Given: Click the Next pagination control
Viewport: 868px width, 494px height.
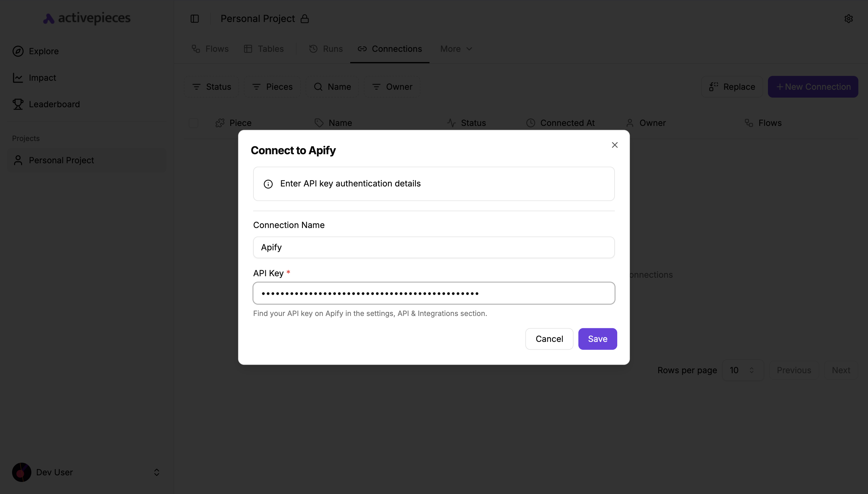Looking at the screenshot, I should (841, 370).
